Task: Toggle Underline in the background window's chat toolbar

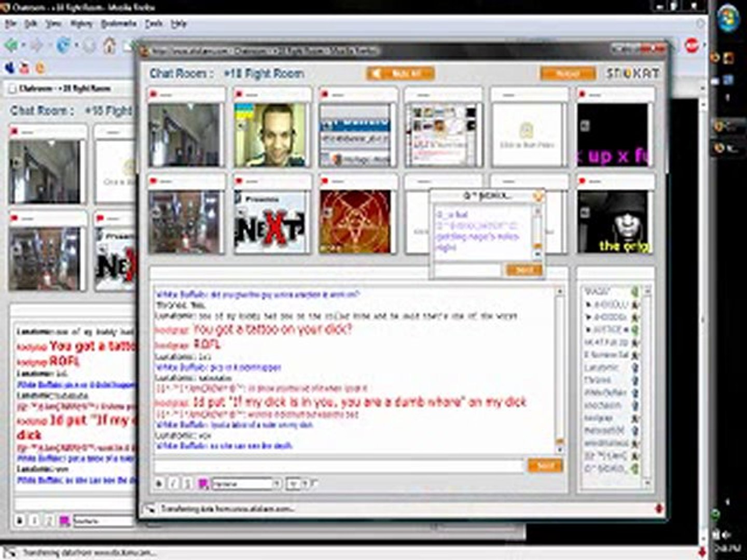Action: (49, 520)
